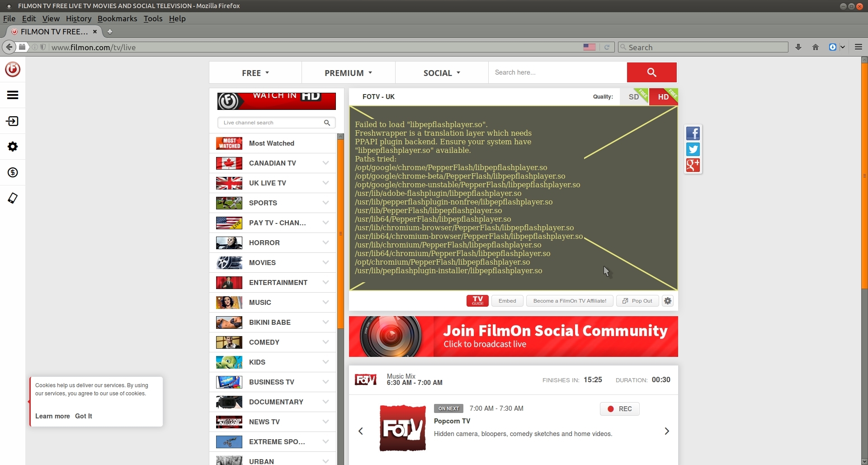The height and width of the screenshot is (465, 868).
Task: Click Become a FilmOn TV Affiliate button
Action: (570, 301)
